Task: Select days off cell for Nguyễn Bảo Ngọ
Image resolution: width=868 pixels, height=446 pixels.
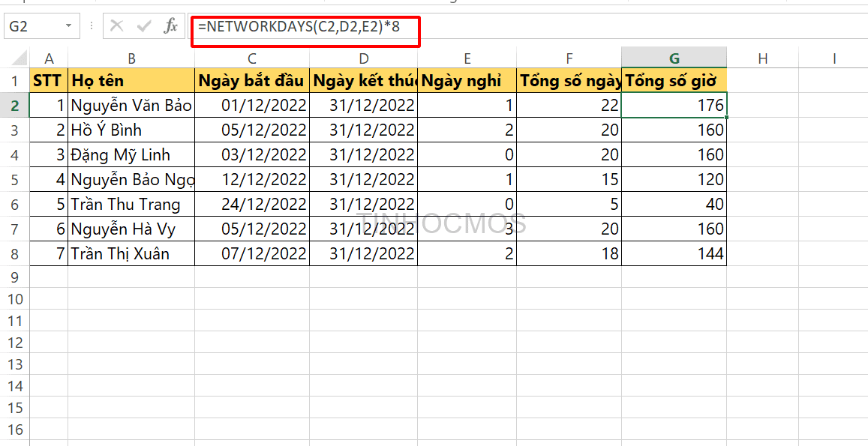Action: (x=467, y=179)
